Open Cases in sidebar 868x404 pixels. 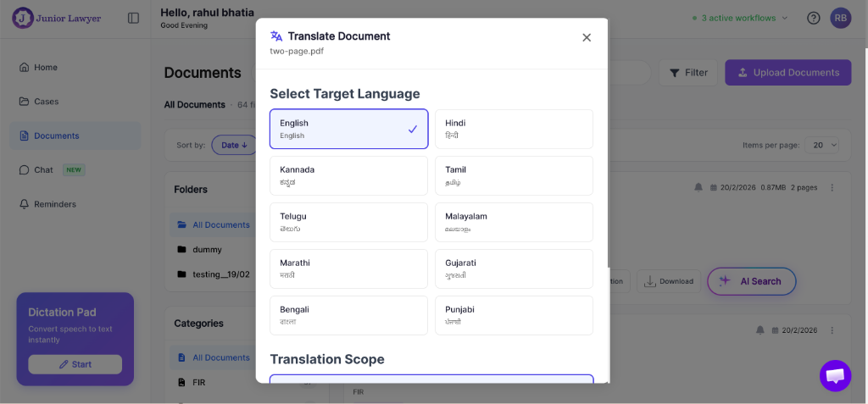point(75,102)
